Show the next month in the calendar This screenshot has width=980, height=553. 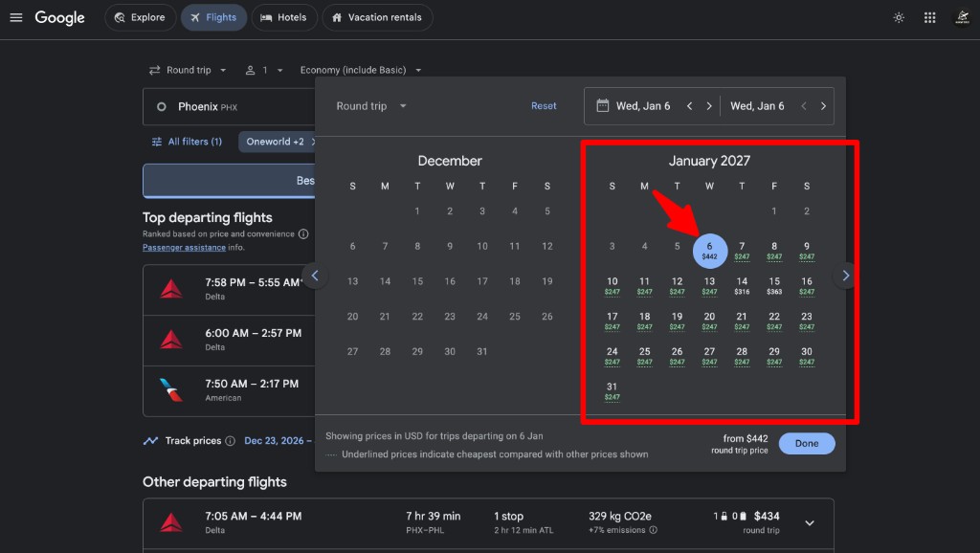coord(846,276)
